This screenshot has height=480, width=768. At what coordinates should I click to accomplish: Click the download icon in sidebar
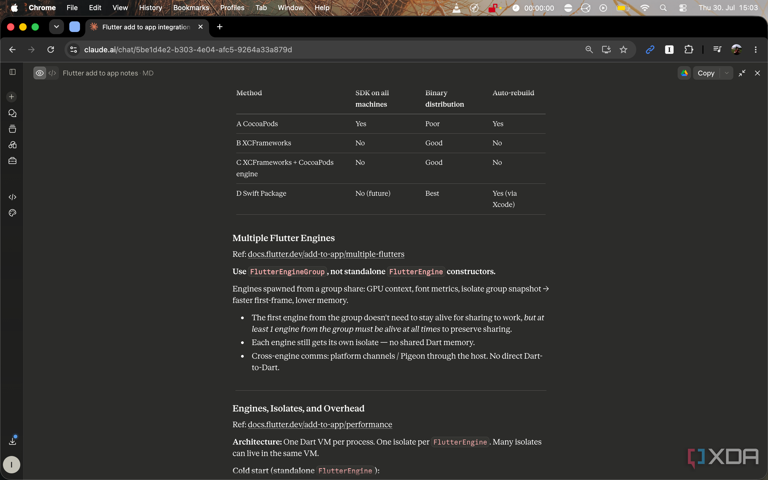(x=12, y=441)
